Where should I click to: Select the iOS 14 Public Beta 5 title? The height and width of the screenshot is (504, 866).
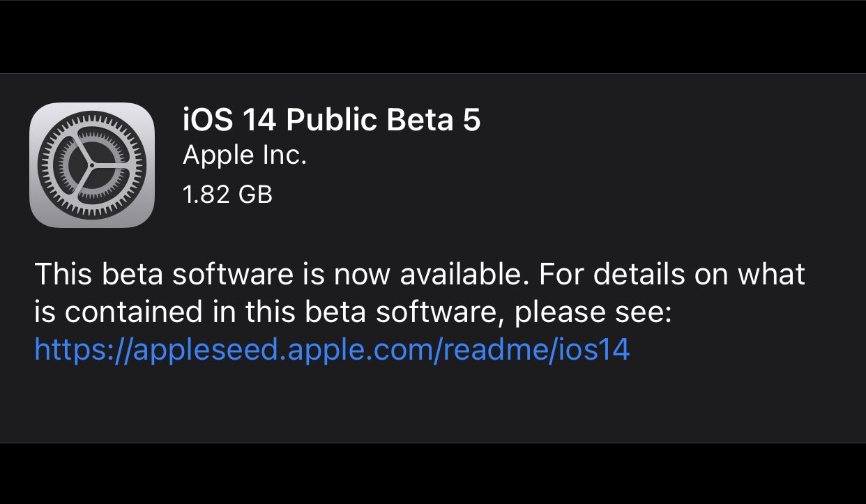pyautogui.click(x=331, y=121)
